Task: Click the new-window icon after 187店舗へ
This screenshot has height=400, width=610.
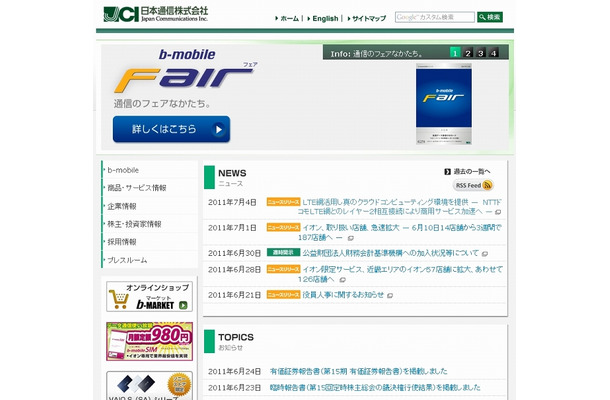Action: tap(351, 238)
